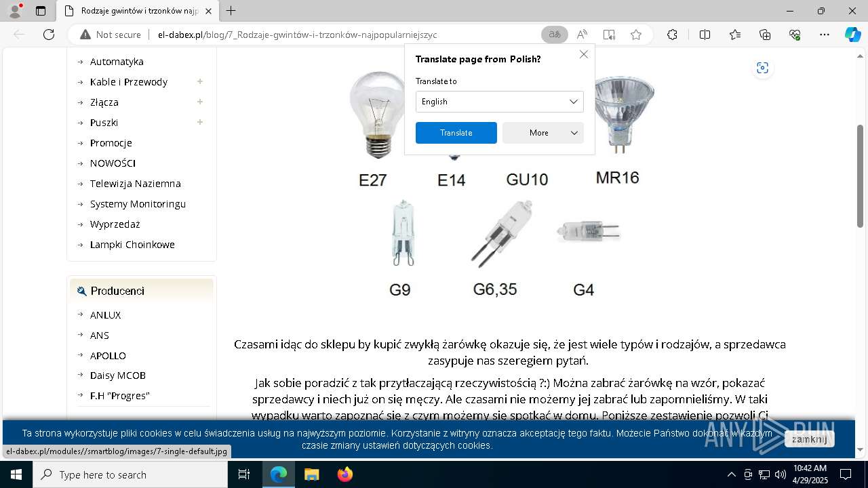Add this page to favorites star
This screenshot has width=868, height=488.
click(636, 35)
